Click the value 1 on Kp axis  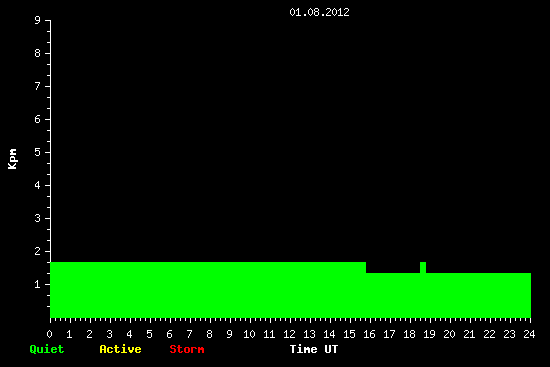pos(38,284)
